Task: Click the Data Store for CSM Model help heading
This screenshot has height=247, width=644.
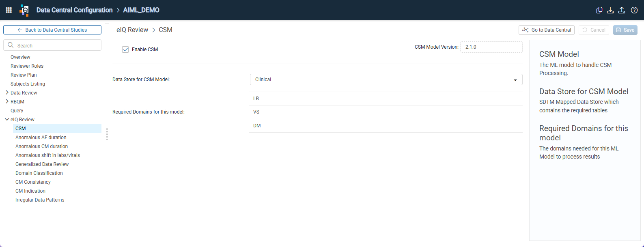Action: (584, 92)
